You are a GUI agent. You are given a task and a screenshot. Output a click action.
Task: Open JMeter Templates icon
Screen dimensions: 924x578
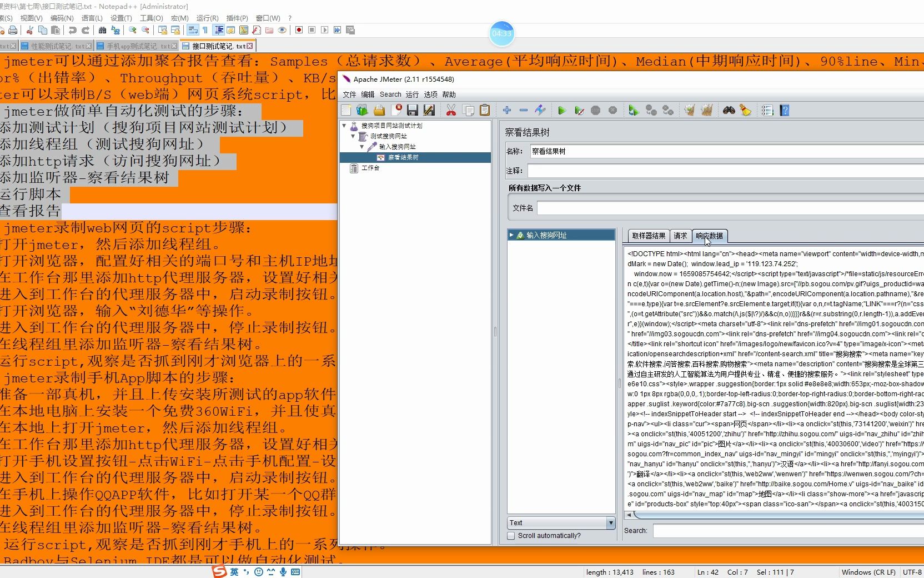pos(362,111)
